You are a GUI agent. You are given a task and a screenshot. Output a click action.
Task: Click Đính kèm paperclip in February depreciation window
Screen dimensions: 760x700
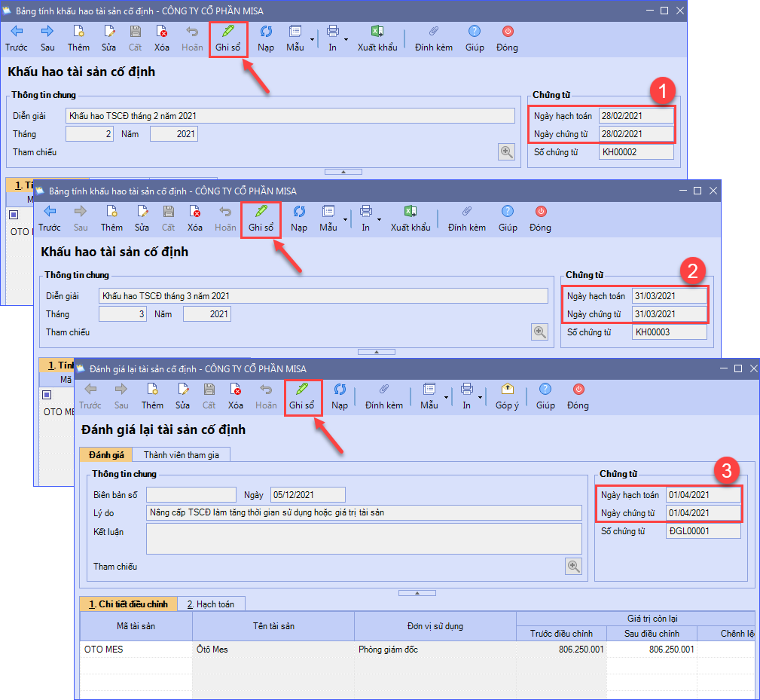[x=434, y=38]
